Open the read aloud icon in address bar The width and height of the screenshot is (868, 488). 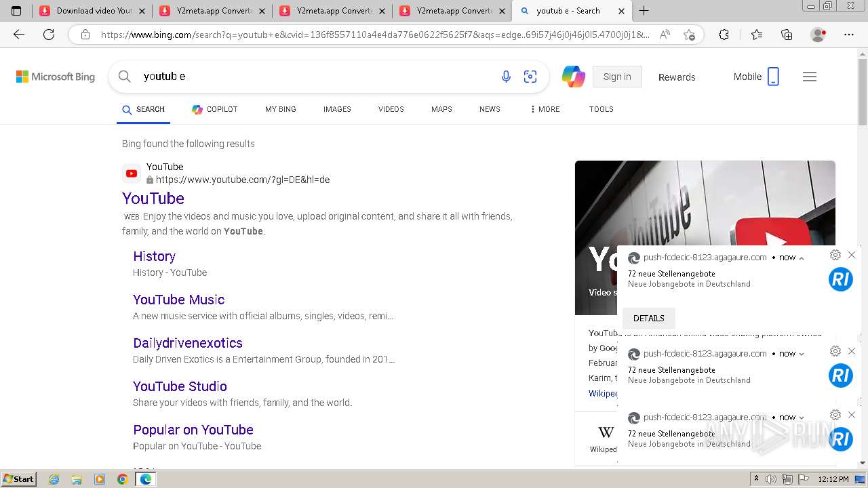click(665, 35)
